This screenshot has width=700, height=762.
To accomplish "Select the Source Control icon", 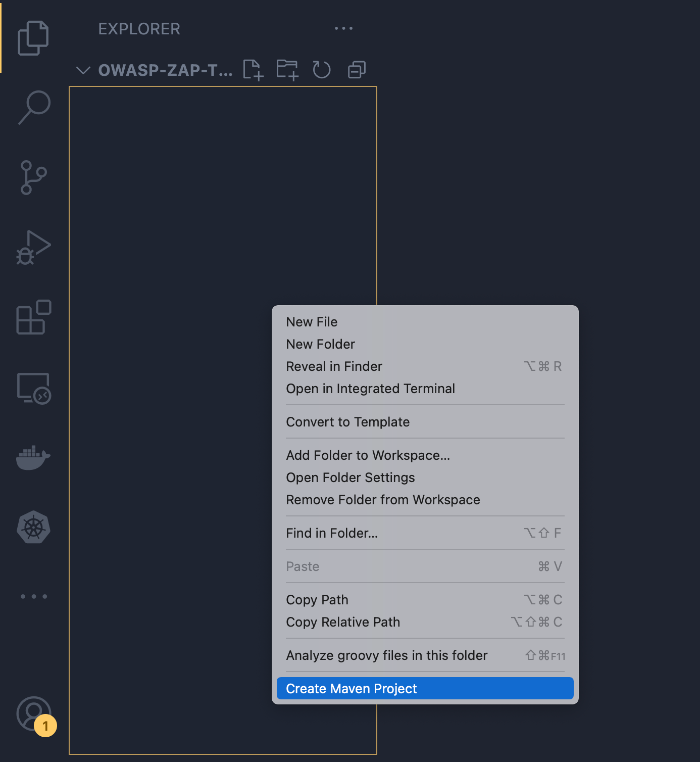I will (33, 177).
